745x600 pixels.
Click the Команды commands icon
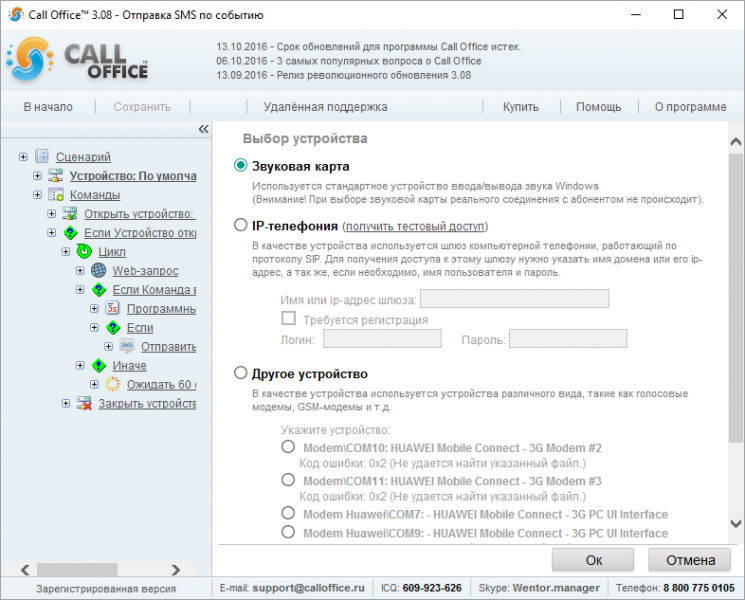56,194
